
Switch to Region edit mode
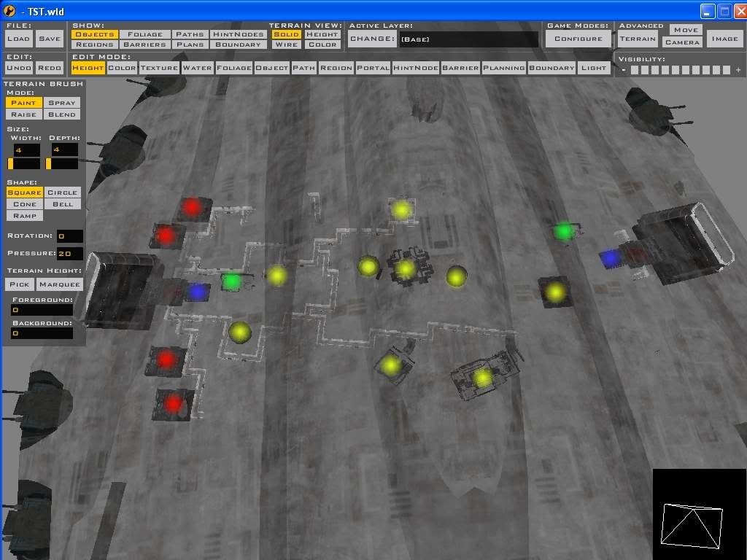(336, 68)
